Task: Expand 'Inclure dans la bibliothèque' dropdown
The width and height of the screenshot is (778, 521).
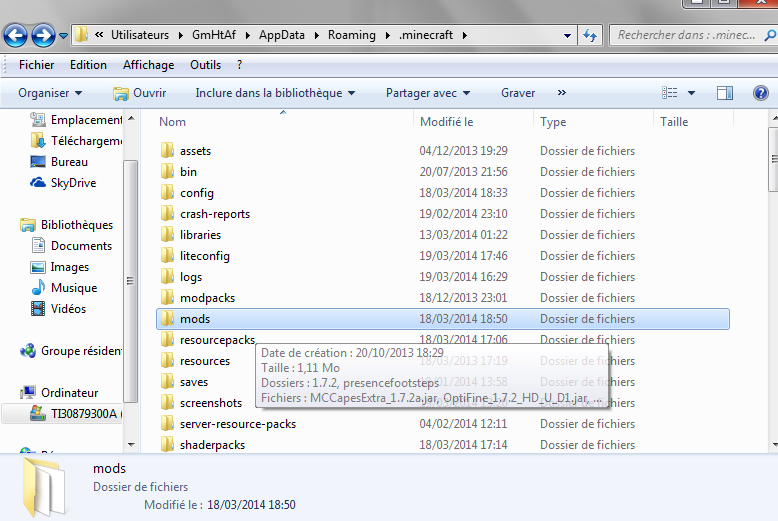Action: [275, 93]
